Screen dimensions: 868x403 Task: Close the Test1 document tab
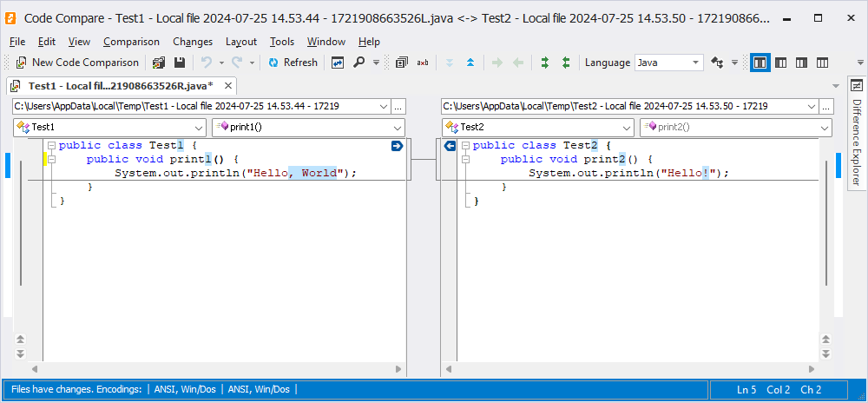[x=227, y=86]
